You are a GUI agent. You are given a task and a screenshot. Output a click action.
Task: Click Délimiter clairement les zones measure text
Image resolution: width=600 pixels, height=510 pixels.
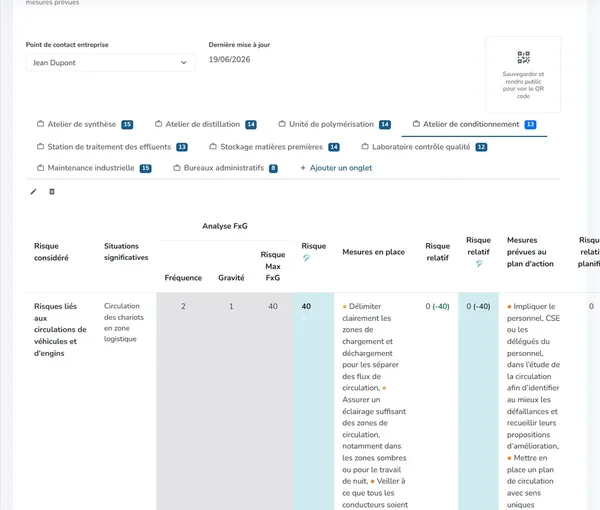pyautogui.click(x=370, y=347)
